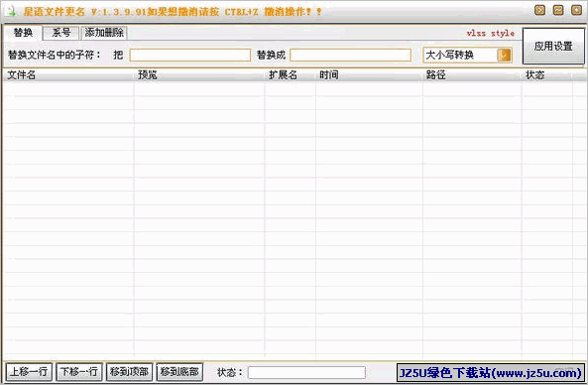This screenshot has width=588, height=385.
Task: Click the 下移一行 button
Action: tap(79, 372)
